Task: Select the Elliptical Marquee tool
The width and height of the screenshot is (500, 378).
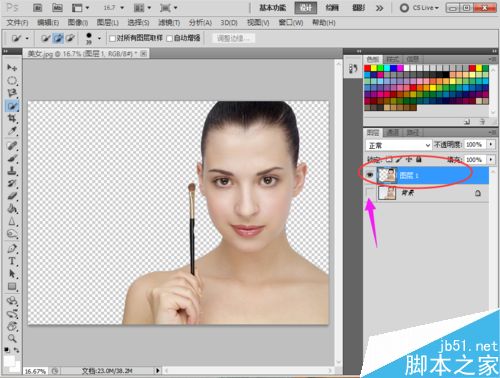Action: pyautogui.click(x=12, y=81)
